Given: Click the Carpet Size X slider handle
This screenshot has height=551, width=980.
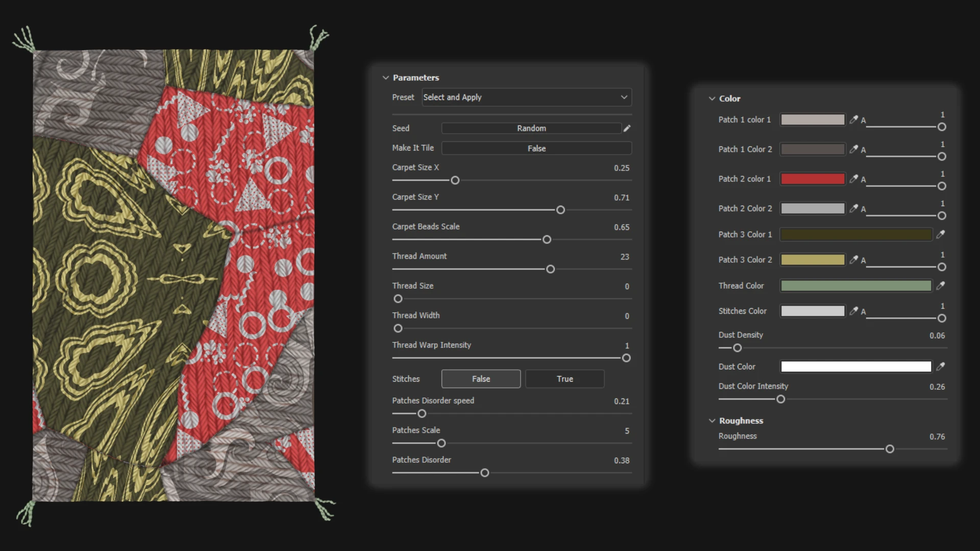Looking at the screenshot, I should [x=455, y=180].
